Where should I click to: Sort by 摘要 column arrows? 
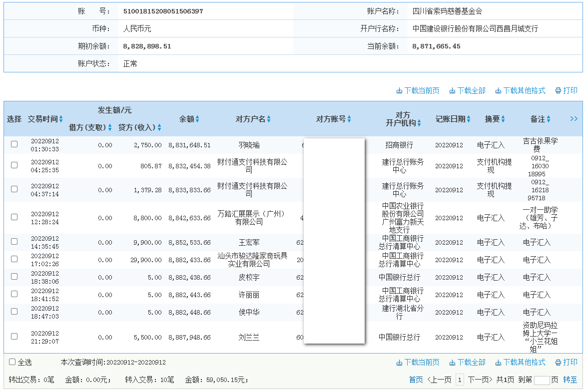coord(503,119)
